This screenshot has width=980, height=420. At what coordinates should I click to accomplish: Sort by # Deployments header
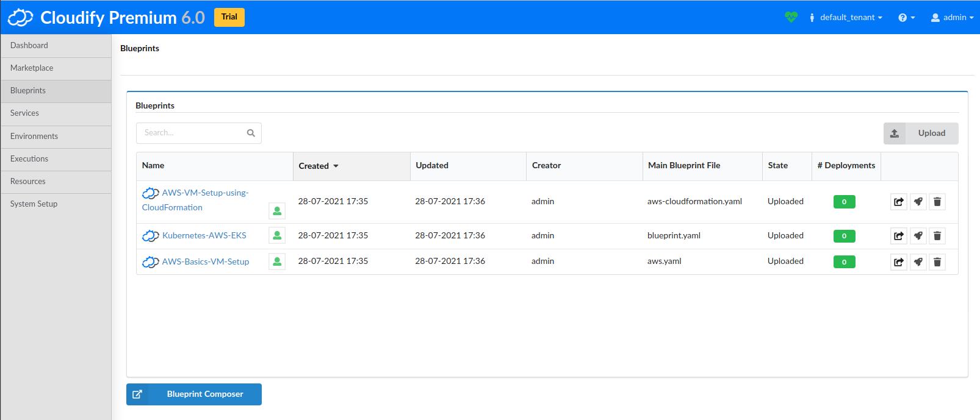coord(846,166)
